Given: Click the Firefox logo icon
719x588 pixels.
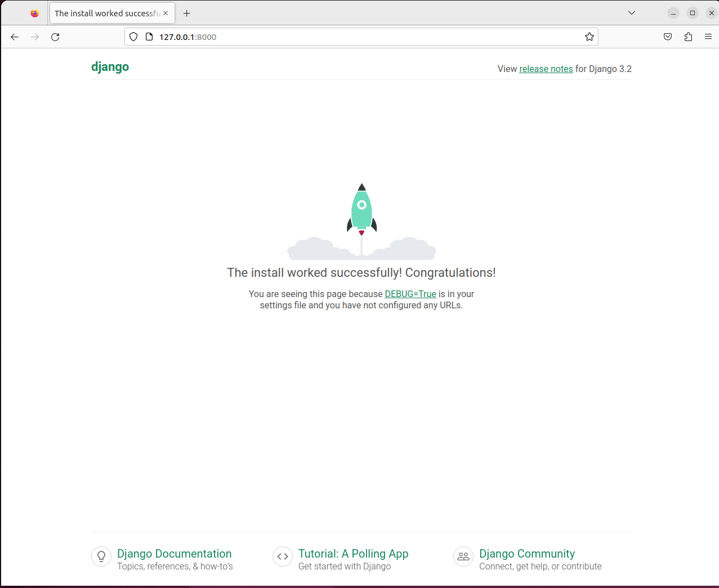Looking at the screenshot, I should [x=35, y=13].
